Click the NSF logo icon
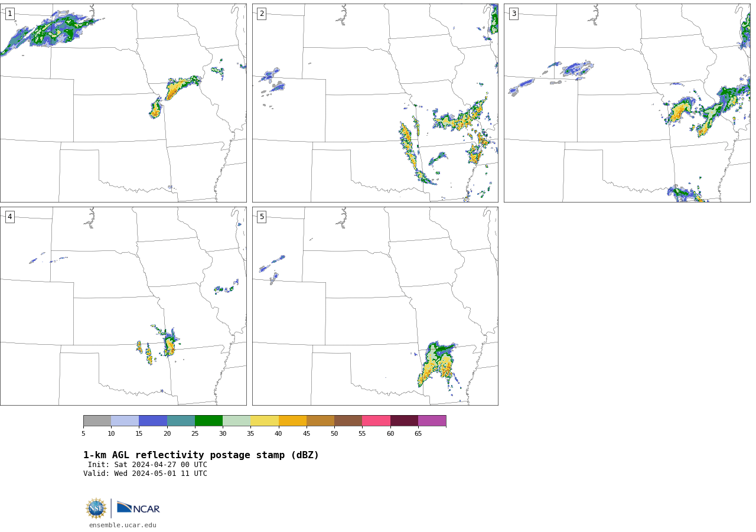This screenshot has height=532, width=756. point(96,508)
